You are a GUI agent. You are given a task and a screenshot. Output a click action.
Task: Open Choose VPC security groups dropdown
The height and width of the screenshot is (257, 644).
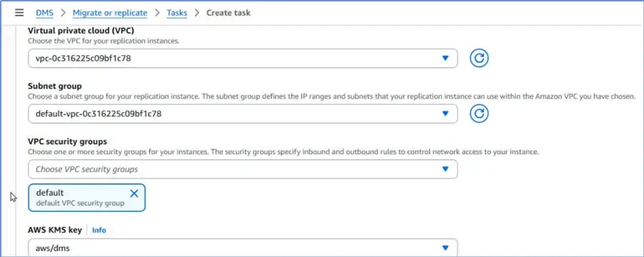pos(243,169)
